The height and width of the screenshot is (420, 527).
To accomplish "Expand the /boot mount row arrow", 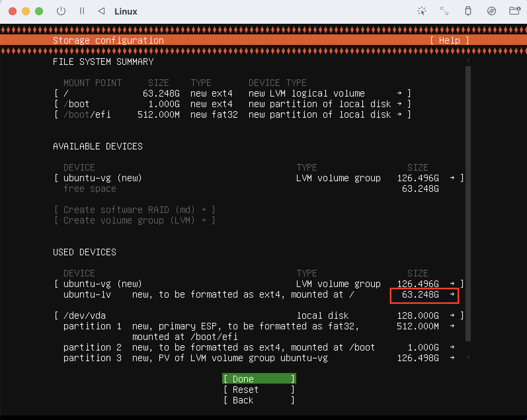I will 399,104.
